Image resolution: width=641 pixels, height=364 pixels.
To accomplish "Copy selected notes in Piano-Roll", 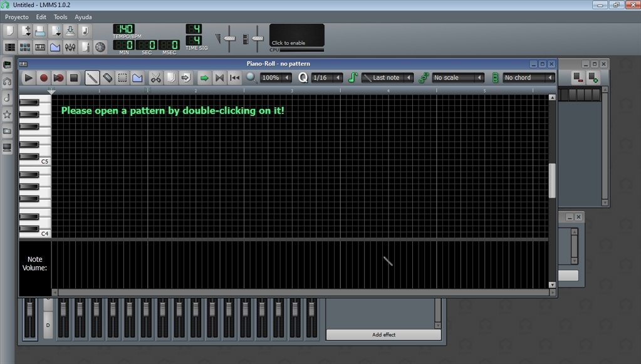I will click(x=171, y=78).
